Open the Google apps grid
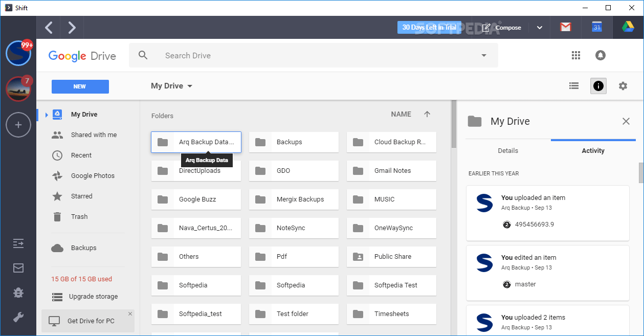Screen dimensions: 644x336 575,55
